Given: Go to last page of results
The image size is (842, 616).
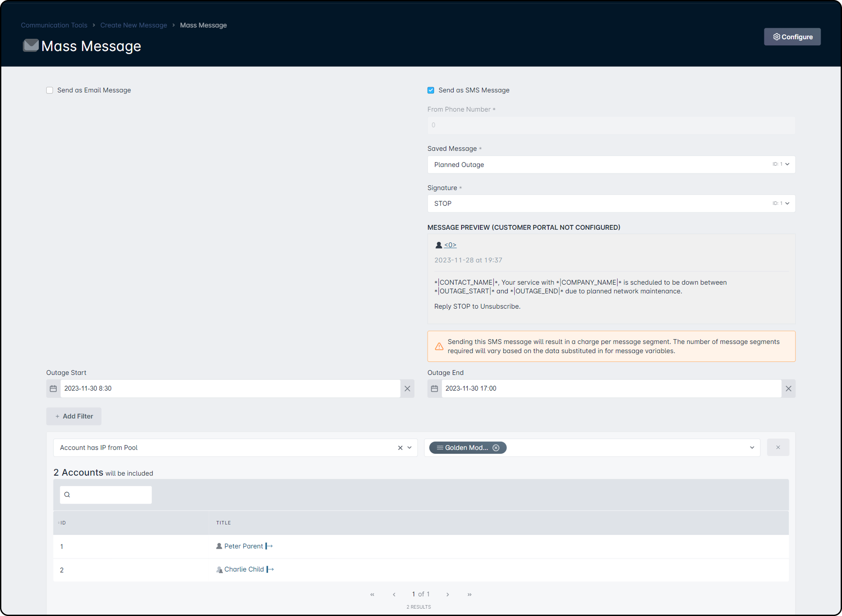Looking at the screenshot, I should [469, 594].
